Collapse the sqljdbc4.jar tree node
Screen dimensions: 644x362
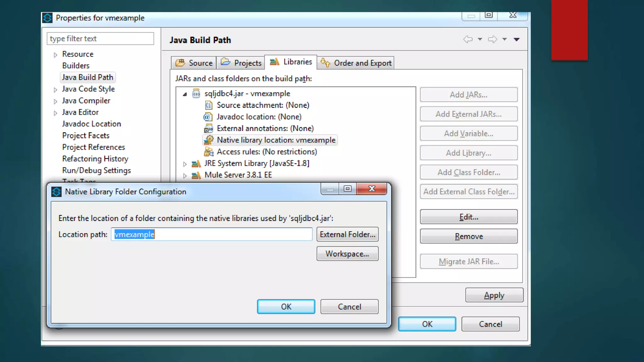[185, 94]
